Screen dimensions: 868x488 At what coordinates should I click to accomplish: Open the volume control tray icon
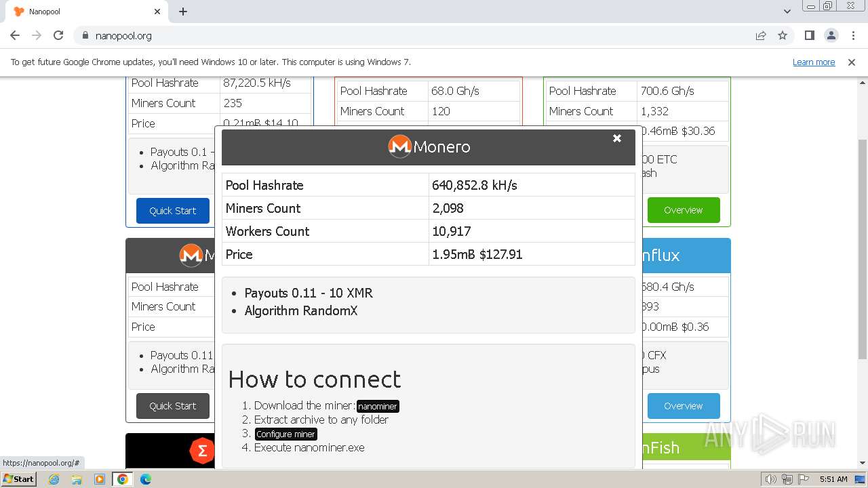(x=771, y=479)
